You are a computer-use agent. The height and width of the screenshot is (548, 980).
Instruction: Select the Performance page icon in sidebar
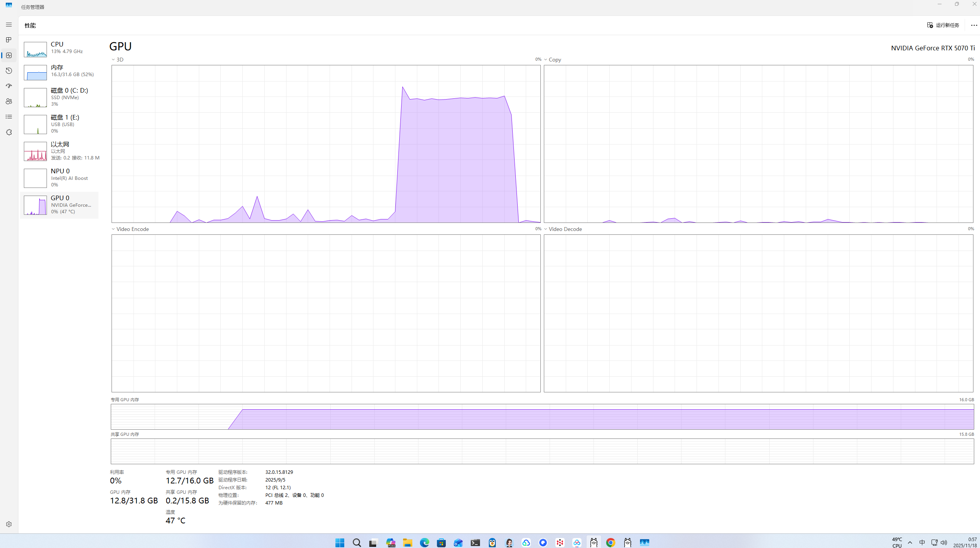[x=9, y=55]
